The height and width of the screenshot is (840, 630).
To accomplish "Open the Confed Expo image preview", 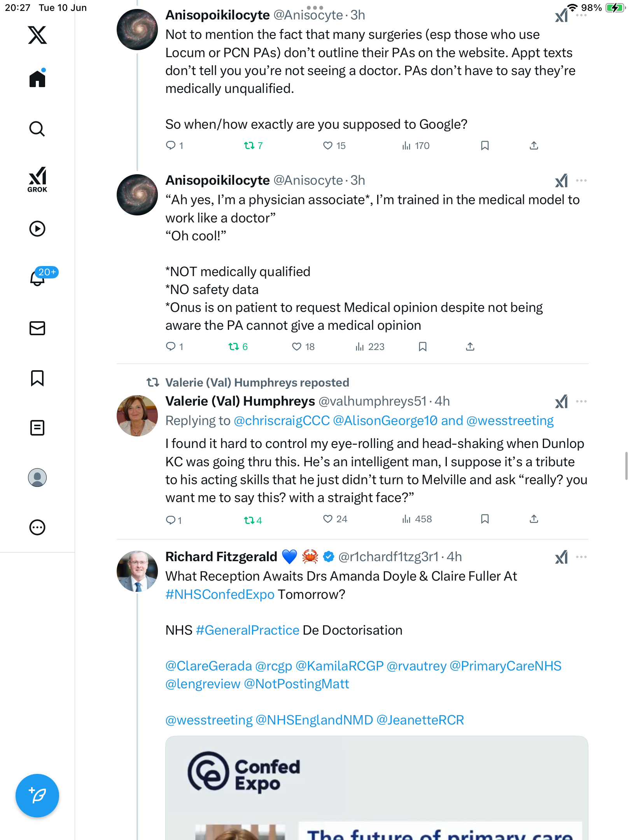I will pos(376,788).
